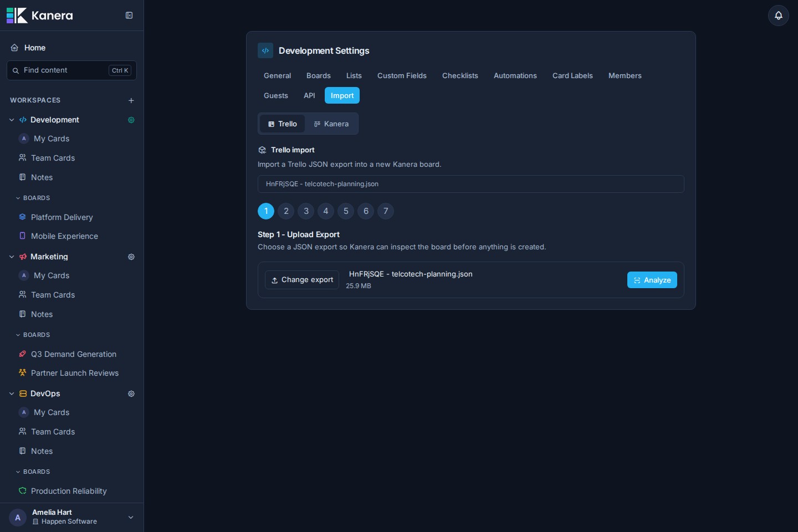Viewport: 798px width, 532px height.
Task: Click Development Settings header code icon
Action: tap(265, 50)
